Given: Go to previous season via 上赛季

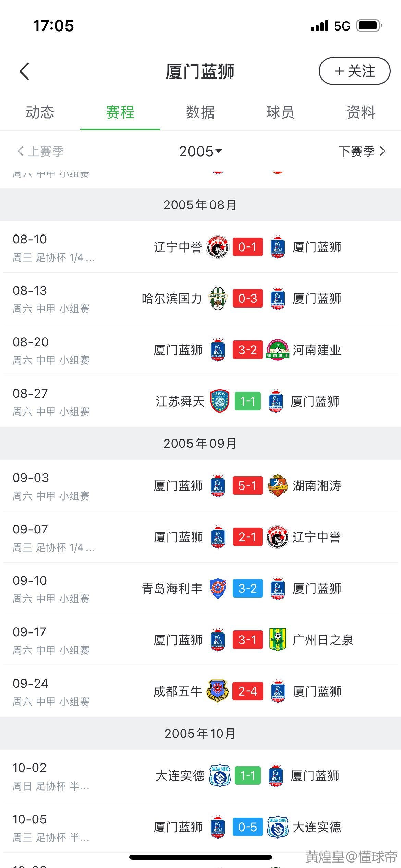Looking at the screenshot, I should coord(40,151).
